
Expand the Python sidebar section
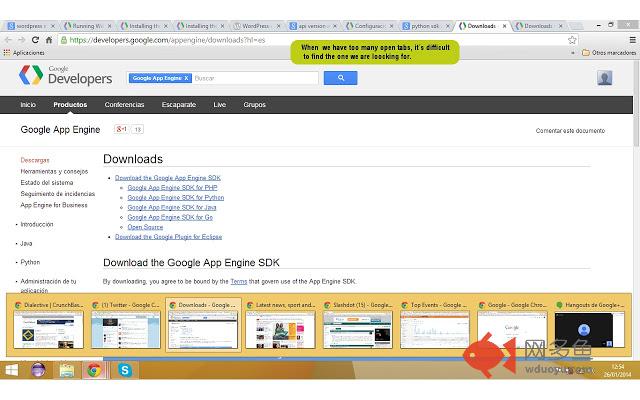click(30, 262)
